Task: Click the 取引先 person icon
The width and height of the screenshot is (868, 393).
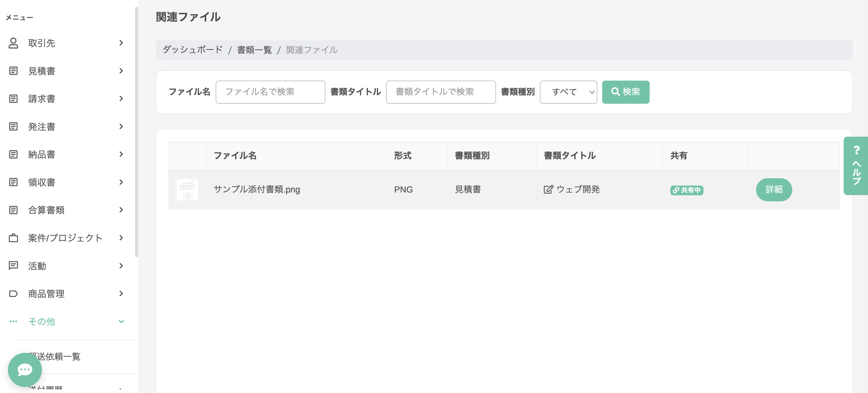Action: tap(13, 43)
